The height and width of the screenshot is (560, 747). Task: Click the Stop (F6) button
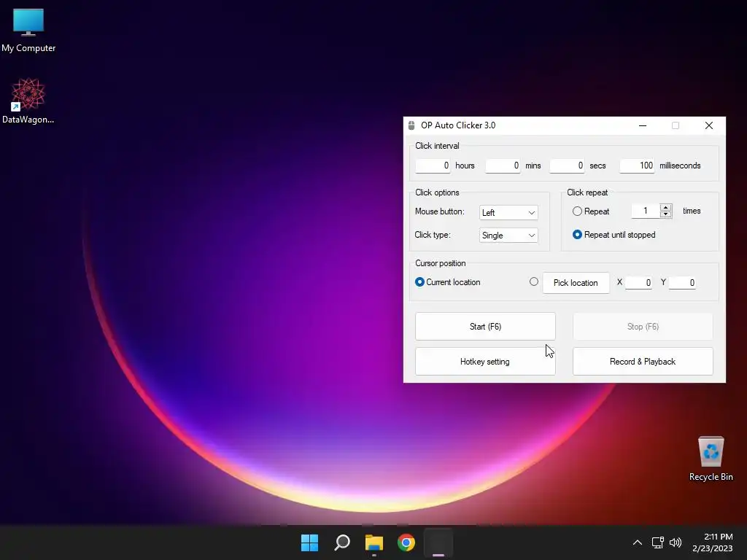click(643, 327)
